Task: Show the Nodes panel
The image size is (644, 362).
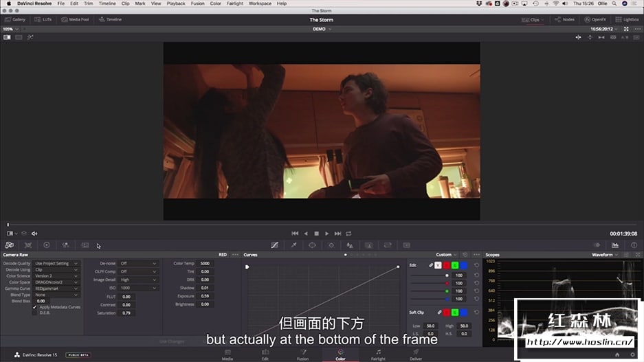Action: point(565,19)
